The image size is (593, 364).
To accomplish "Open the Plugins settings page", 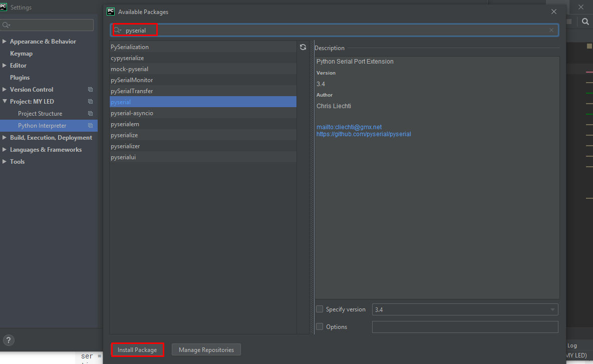I will 20,78.
